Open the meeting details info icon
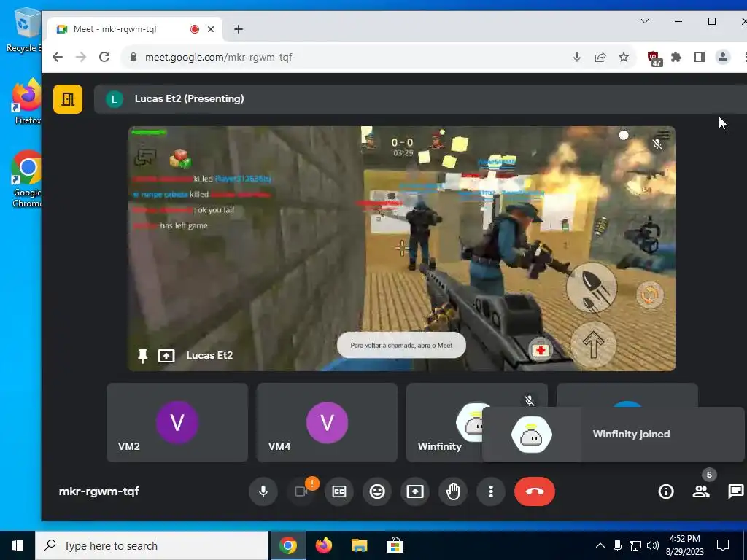The width and height of the screenshot is (747, 560). [666, 491]
